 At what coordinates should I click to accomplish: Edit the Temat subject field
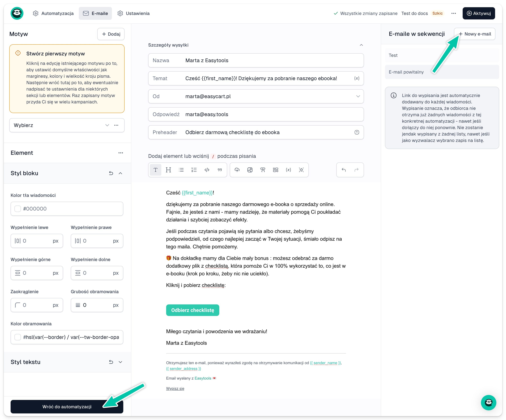pos(256,78)
